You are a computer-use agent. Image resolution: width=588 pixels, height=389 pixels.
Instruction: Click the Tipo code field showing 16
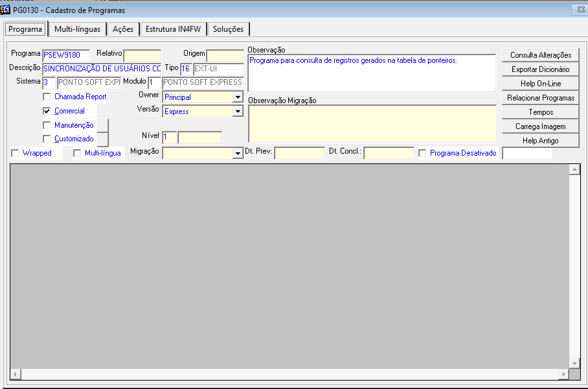(186, 69)
